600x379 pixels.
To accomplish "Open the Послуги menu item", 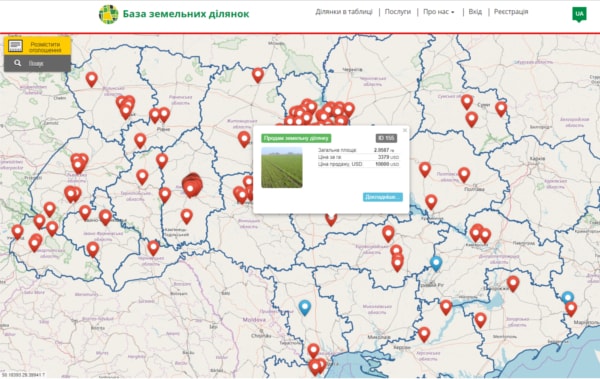I will [x=398, y=12].
